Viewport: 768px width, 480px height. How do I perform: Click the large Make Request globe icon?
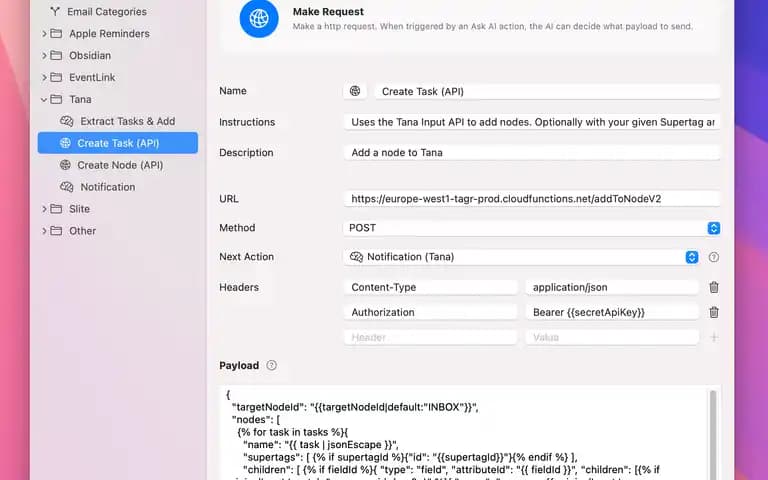point(259,18)
